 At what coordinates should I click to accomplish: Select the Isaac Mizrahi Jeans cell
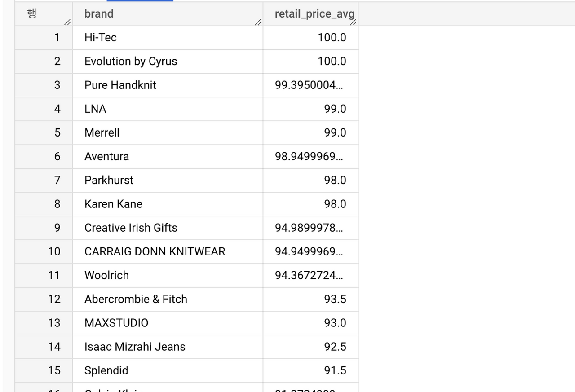click(x=168, y=347)
